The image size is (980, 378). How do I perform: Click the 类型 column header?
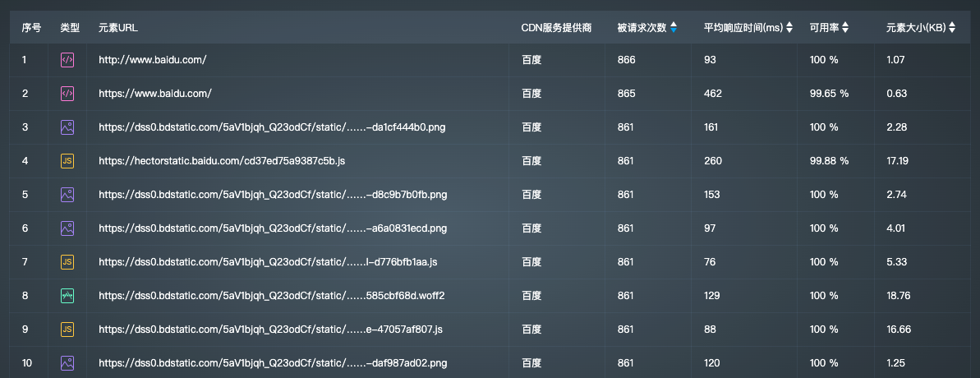(70, 27)
